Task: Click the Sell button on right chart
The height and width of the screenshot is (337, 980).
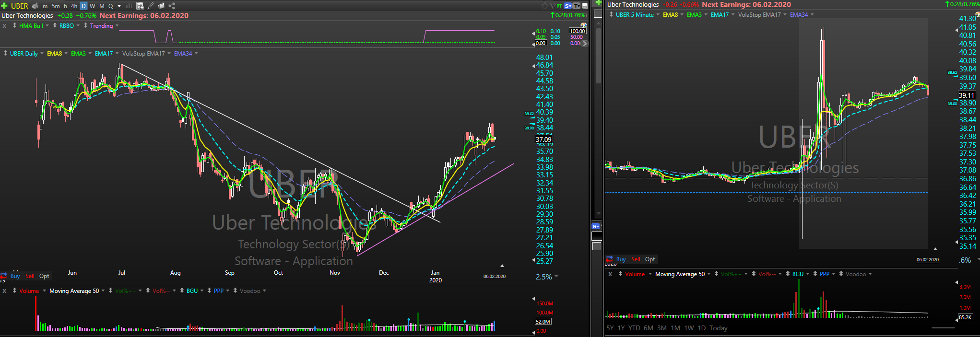Action: (x=636, y=259)
